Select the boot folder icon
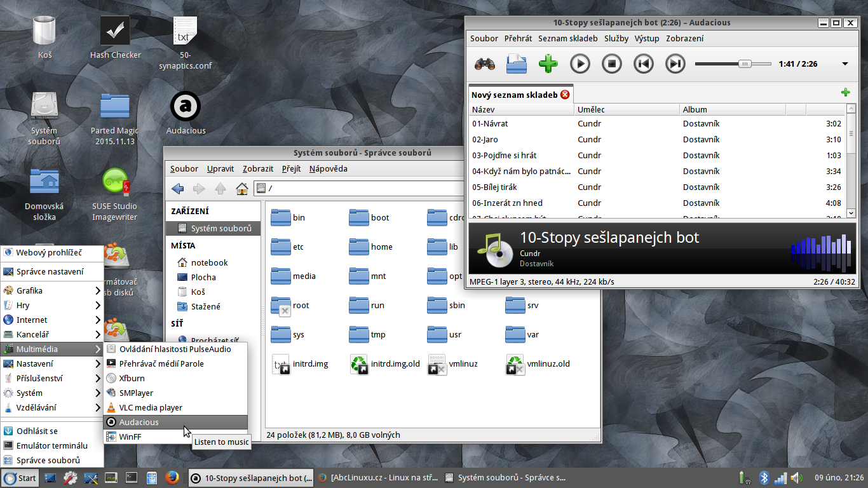868x488 pixels. coord(359,217)
